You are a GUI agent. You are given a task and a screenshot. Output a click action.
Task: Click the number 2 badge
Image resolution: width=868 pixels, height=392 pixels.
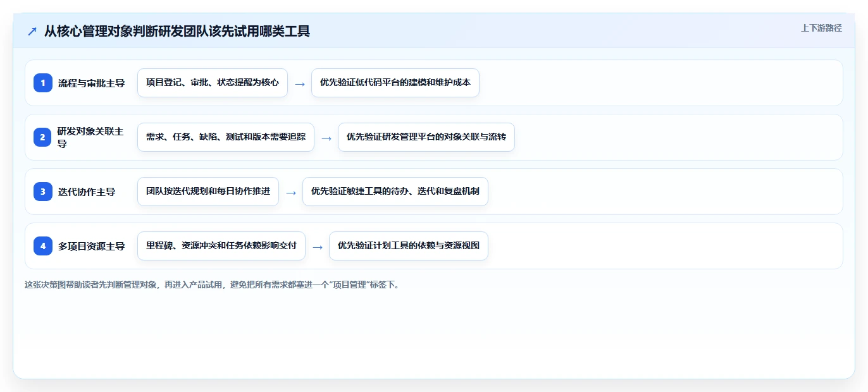click(43, 137)
